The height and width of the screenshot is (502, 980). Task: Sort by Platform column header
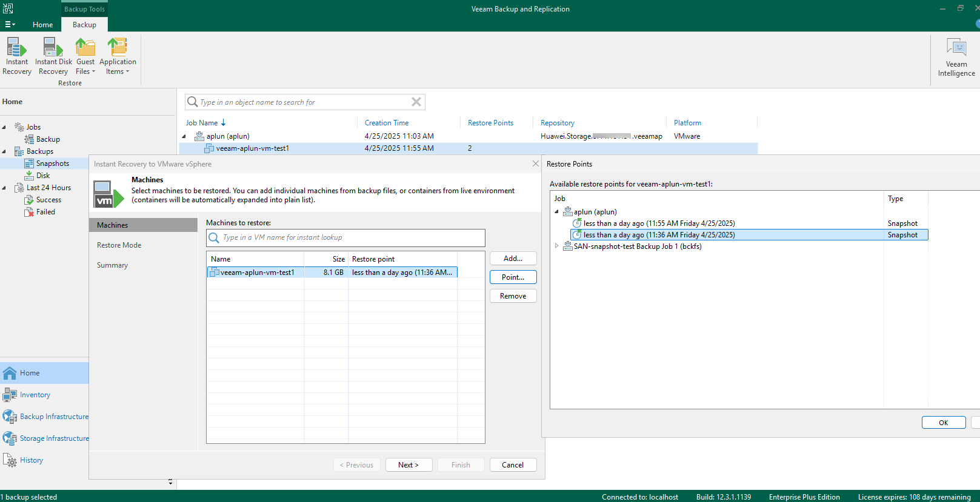pyautogui.click(x=687, y=123)
